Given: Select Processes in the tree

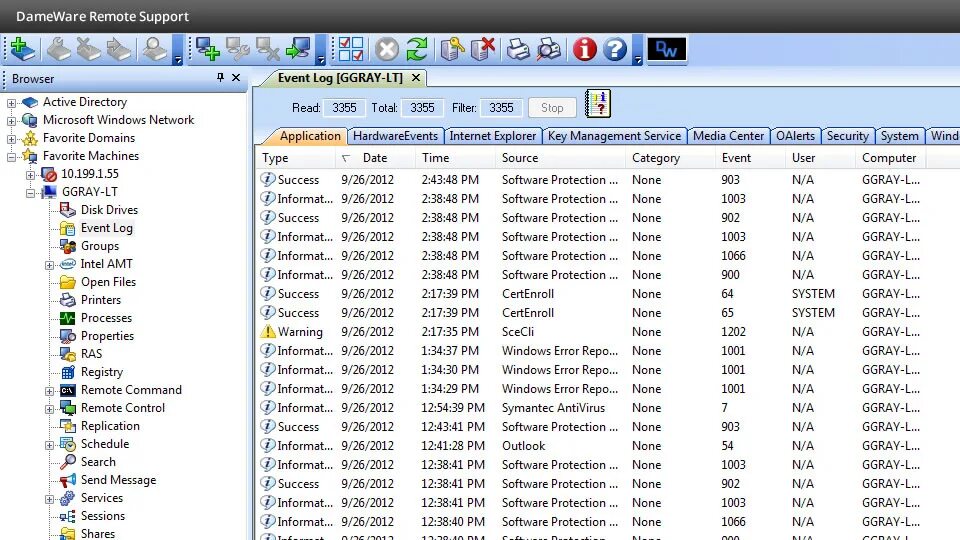Looking at the screenshot, I should (107, 318).
